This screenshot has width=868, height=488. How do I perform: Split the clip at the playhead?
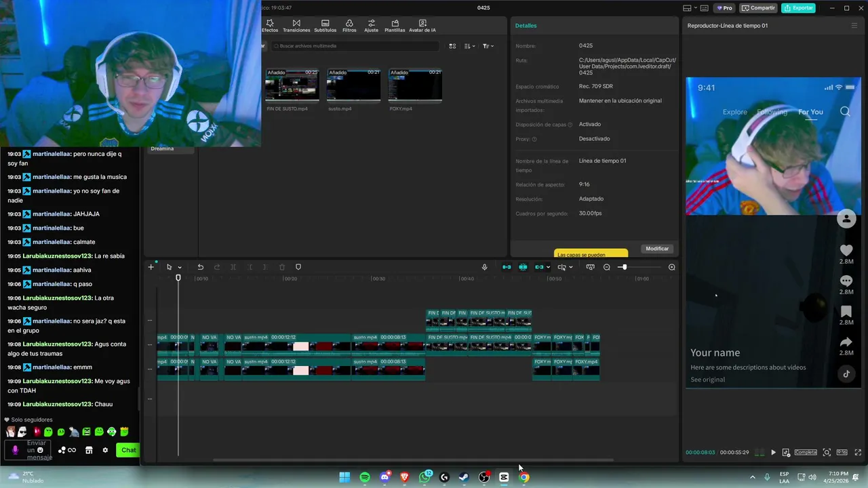(233, 267)
